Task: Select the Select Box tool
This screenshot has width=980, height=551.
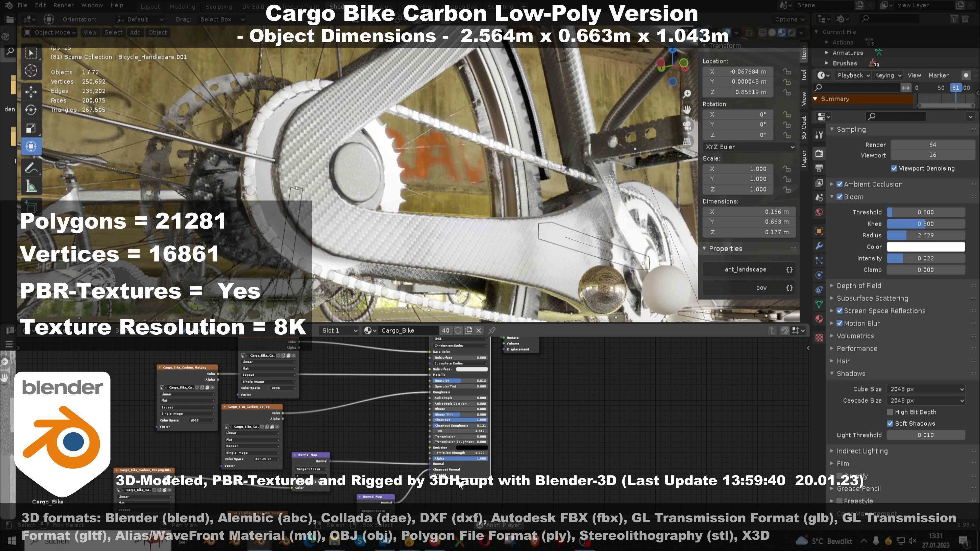Action: pos(31,53)
